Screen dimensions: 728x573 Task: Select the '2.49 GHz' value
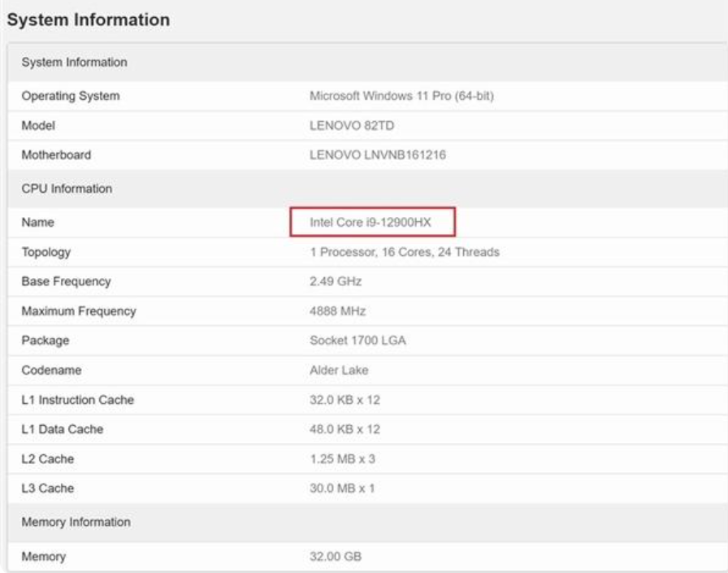click(336, 281)
